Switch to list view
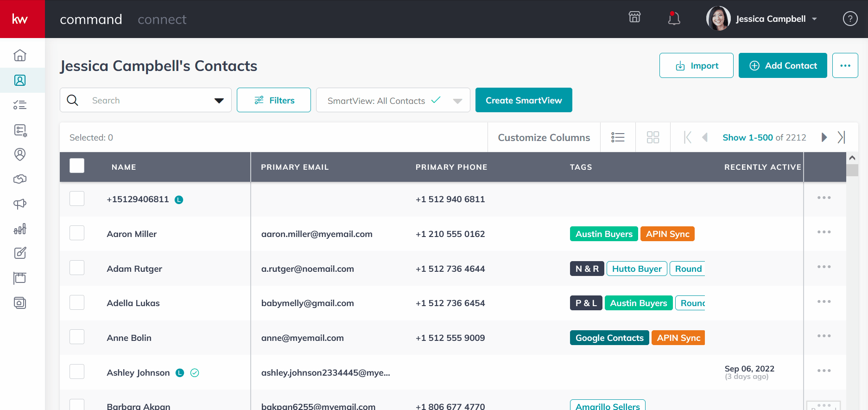This screenshot has height=410, width=868. [x=618, y=137]
